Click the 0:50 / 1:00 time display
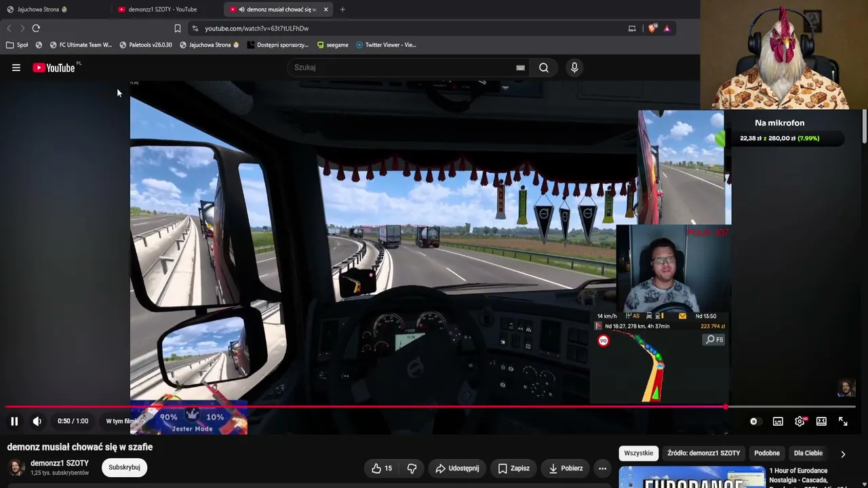This screenshot has height=488, width=868. pos(73,422)
